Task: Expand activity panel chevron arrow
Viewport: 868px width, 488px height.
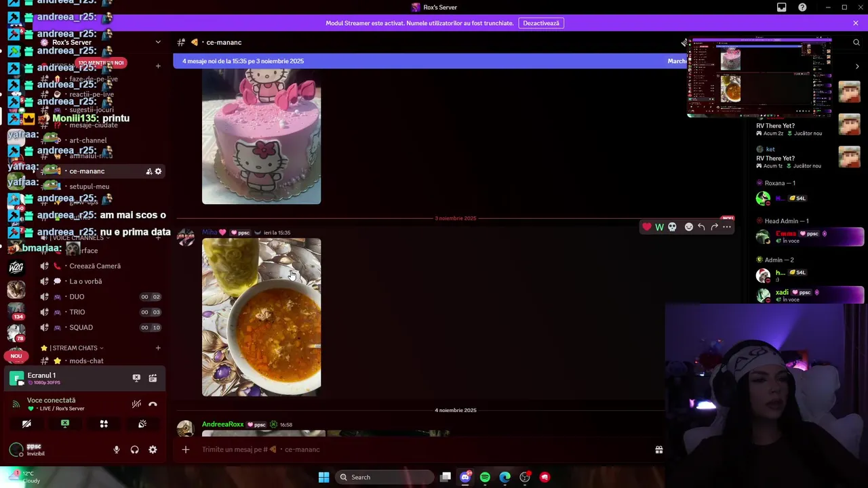Action: click(x=857, y=66)
